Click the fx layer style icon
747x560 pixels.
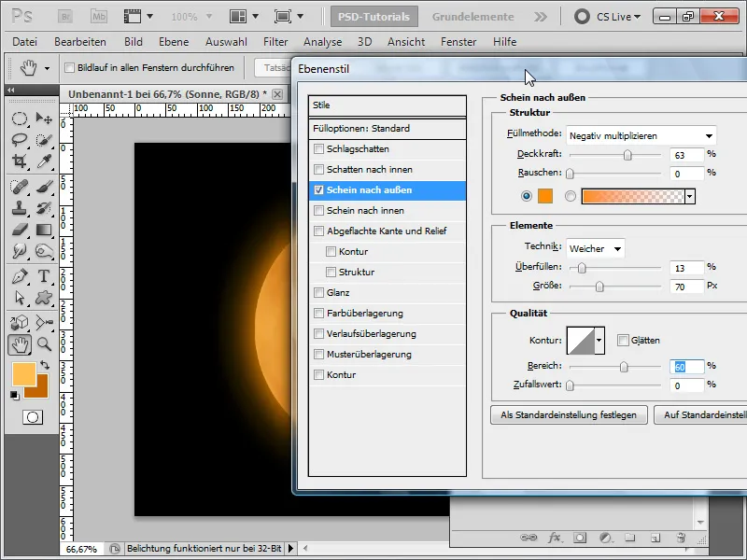pos(554,538)
